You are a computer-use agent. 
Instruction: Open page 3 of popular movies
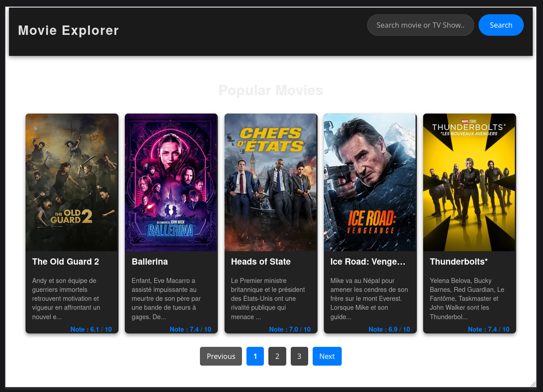pos(299,356)
